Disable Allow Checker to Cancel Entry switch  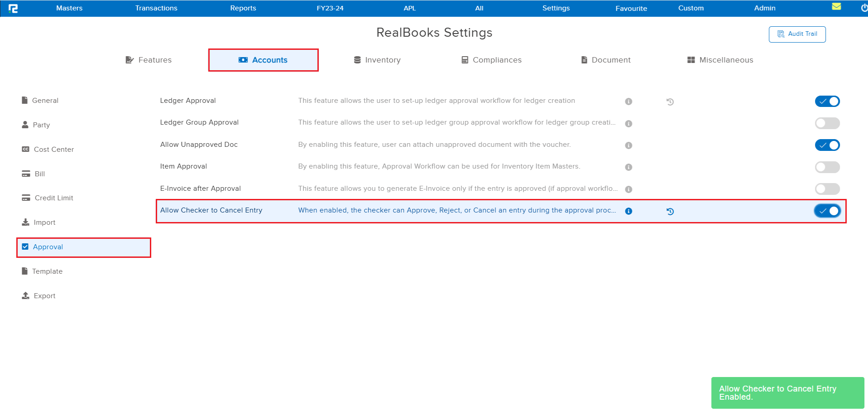coord(827,211)
